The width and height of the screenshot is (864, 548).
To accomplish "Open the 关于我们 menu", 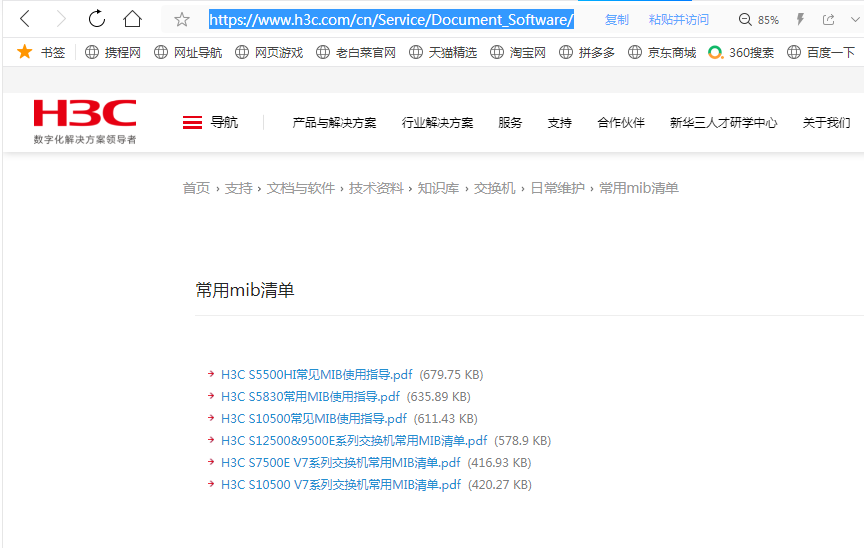I will point(827,122).
